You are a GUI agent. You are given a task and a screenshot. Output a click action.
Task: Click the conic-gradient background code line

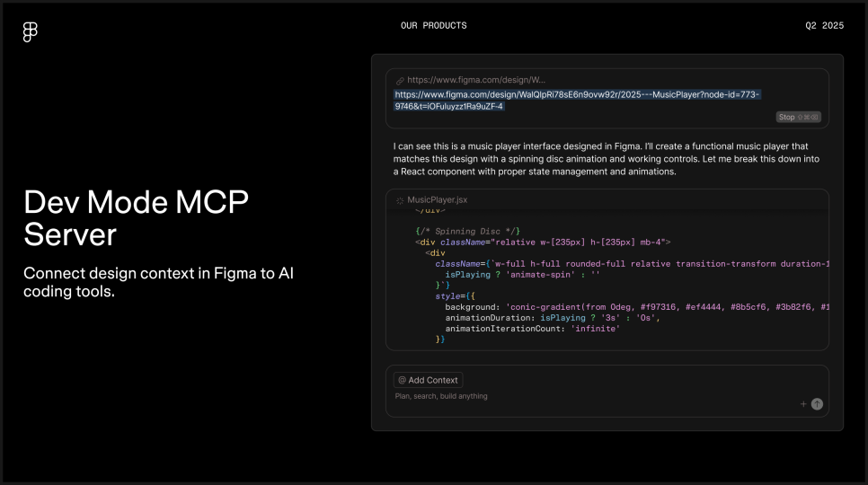pyautogui.click(x=637, y=307)
